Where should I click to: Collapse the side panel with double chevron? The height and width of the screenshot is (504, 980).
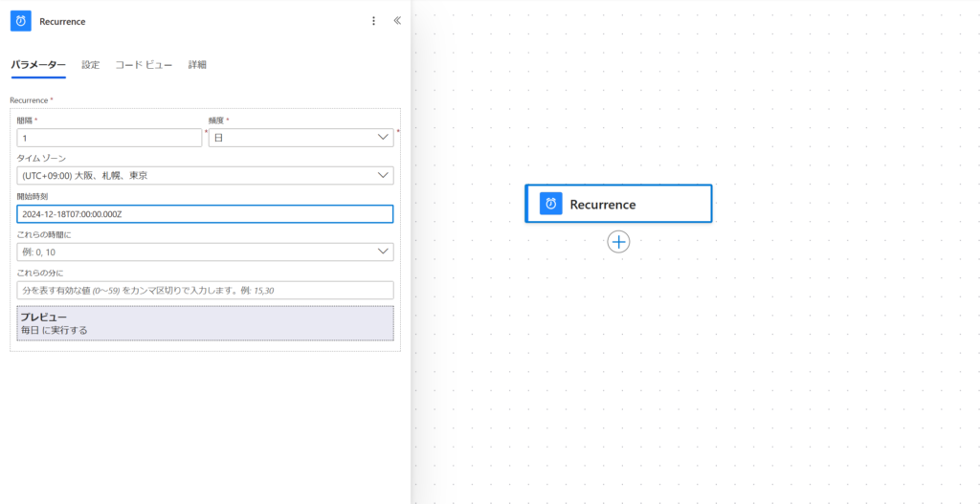point(397,21)
